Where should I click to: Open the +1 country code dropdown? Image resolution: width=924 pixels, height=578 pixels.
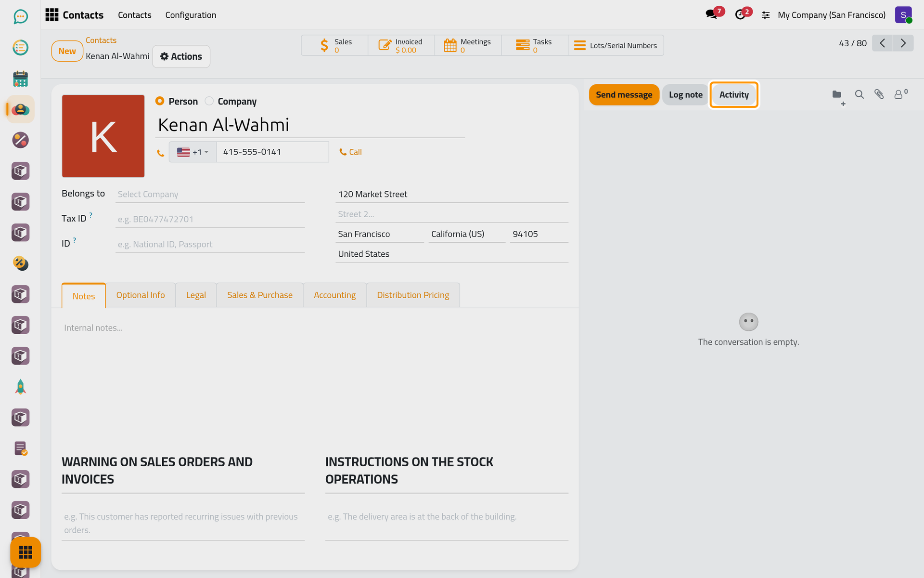point(193,152)
